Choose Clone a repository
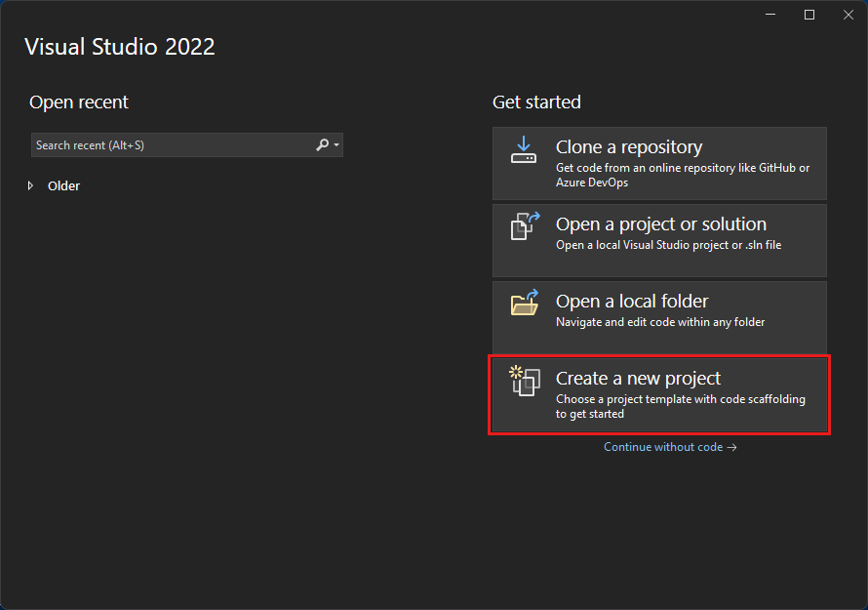The height and width of the screenshot is (610, 868). 659,163
